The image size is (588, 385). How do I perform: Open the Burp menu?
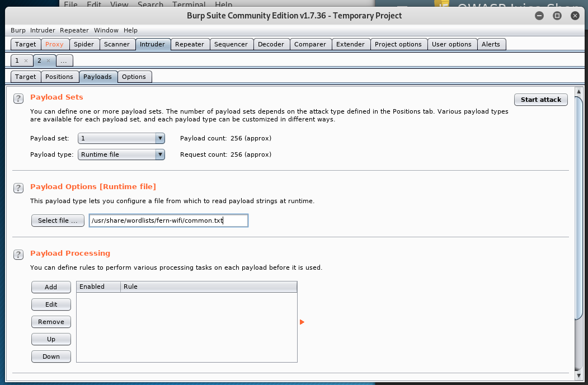[x=18, y=30]
